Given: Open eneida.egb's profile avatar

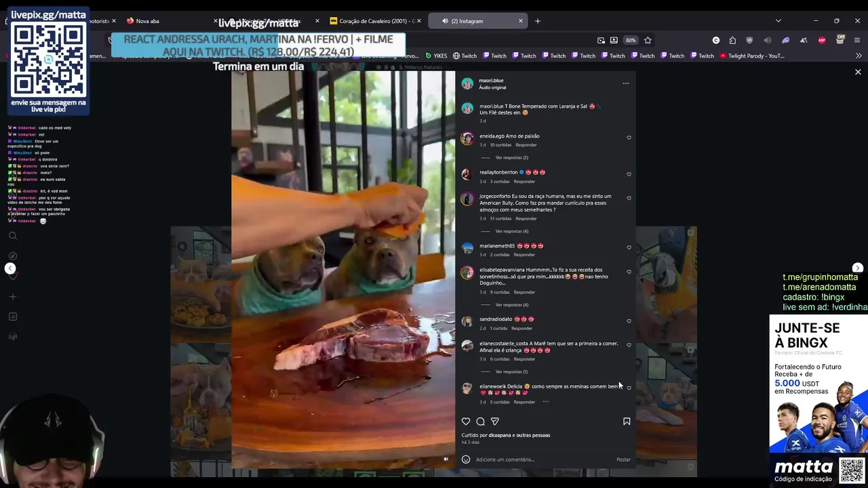Looking at the screenshot, I should [x=467, y=138].
